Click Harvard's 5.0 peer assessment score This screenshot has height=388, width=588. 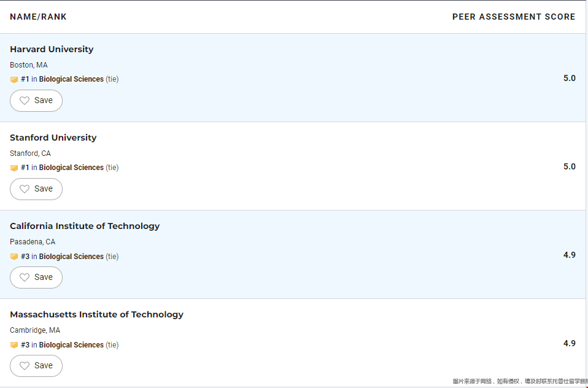coord(569,79)
